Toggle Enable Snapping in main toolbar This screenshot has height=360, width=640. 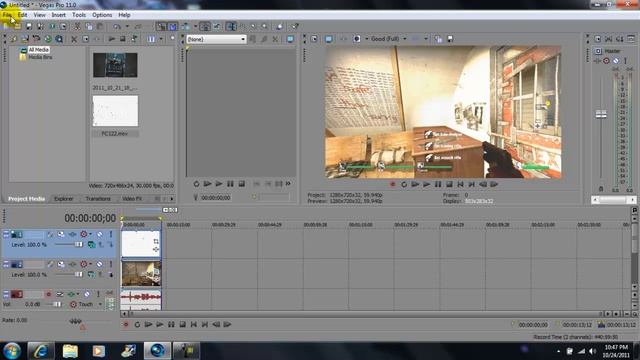click(162, 27)
